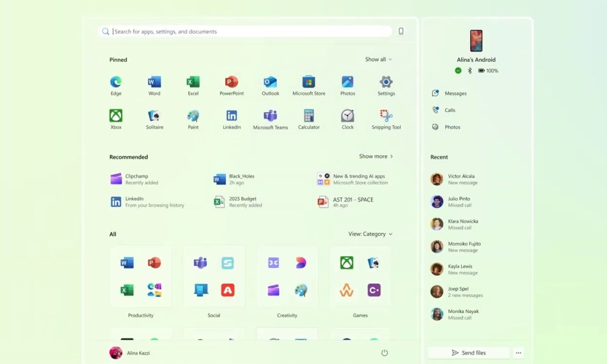Launch the pinned Word app
The image size is (607, 364).
click(x=154, y=85)
